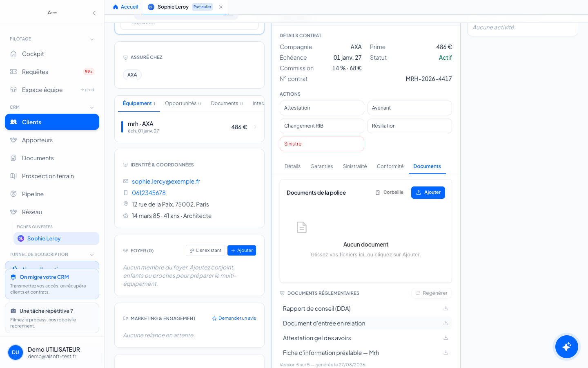Click Lier existant in Foyer
Viewport: 588px width, 368px height.
pos(205,251)
